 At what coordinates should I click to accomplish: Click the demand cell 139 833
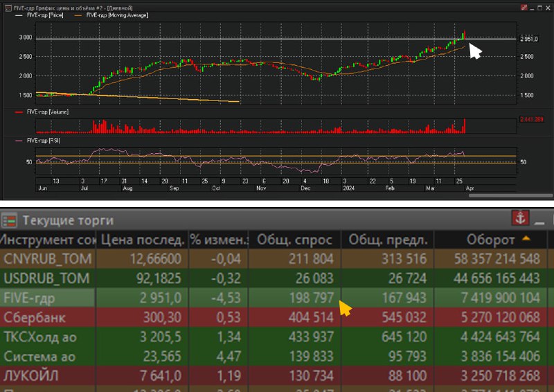pyautogui.click(x=295, y=356)
